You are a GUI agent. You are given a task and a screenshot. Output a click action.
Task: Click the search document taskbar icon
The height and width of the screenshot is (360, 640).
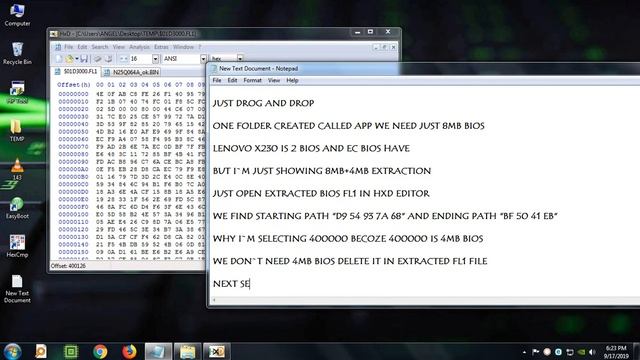pyautogui.click(x=41, y=351)
